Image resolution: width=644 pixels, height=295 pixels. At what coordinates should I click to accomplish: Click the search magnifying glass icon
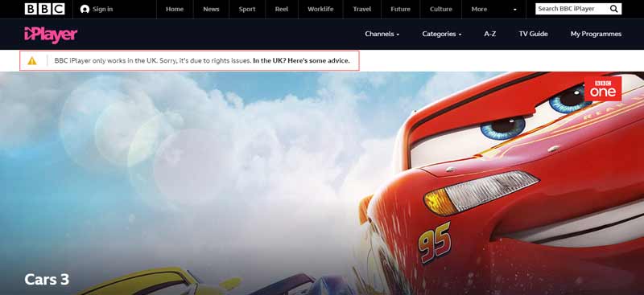613,9
